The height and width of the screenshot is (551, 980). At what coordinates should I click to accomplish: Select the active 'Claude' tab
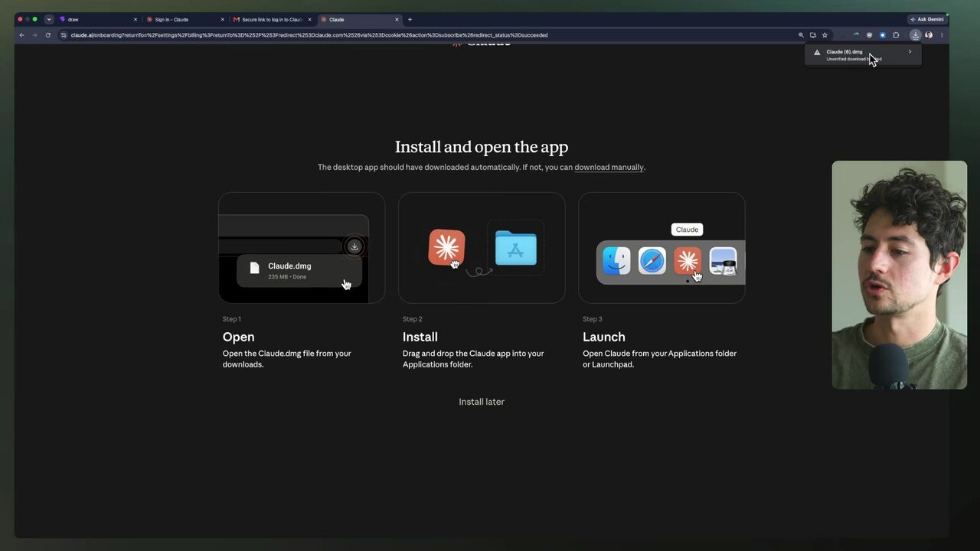pos(360,20)
